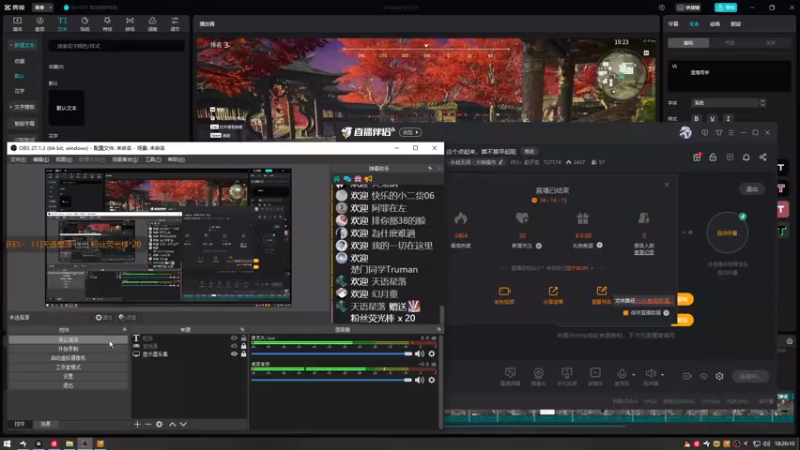Open the Windows Start button on the taskbar
Image resolution: width=800 pixels, height=450 pixels.
coord(7,444)
